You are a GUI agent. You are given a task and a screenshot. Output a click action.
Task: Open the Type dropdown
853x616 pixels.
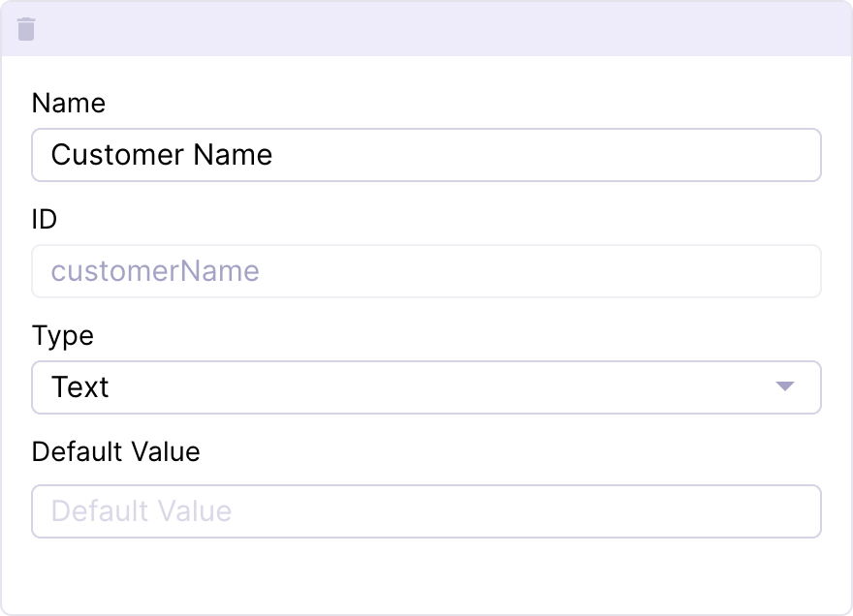pyautogui.click(x=426, y=387)
